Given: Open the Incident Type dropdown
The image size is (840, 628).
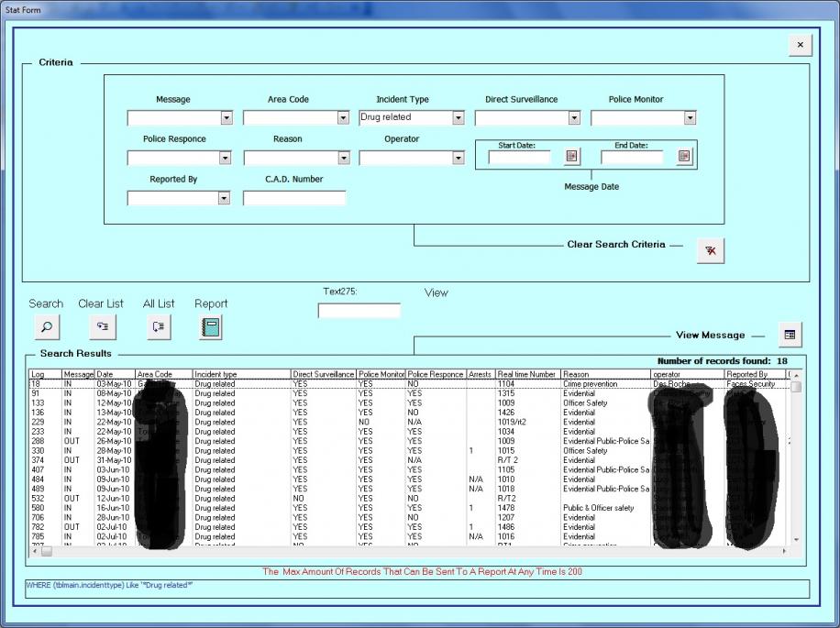Looking at the screenshot, I should pos(459,118).
